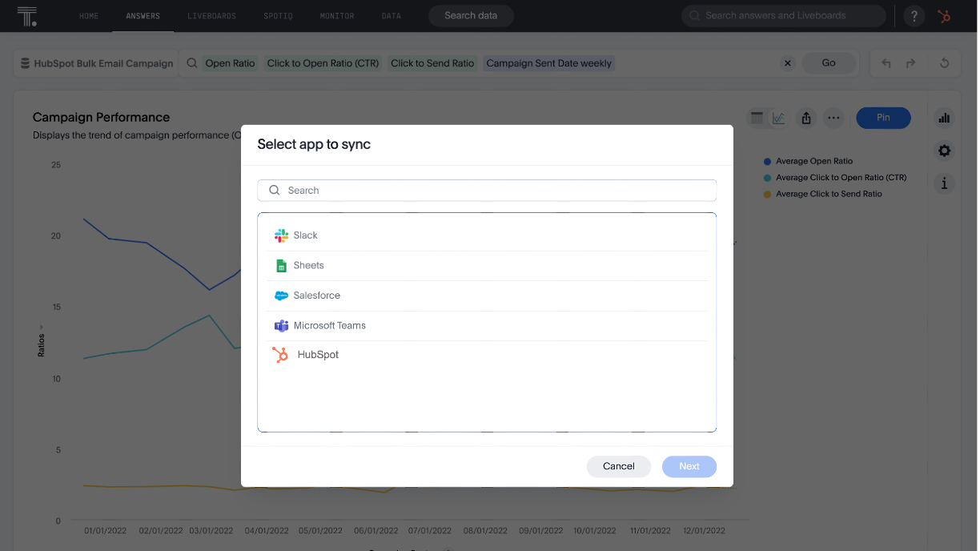Pick Salesforce from the sync list
The image size is (980, 551).
316,295
